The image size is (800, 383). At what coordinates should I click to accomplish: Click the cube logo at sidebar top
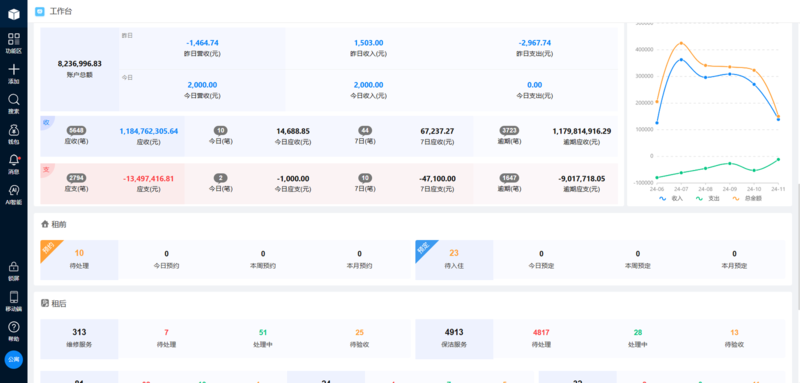click(14, 14)
